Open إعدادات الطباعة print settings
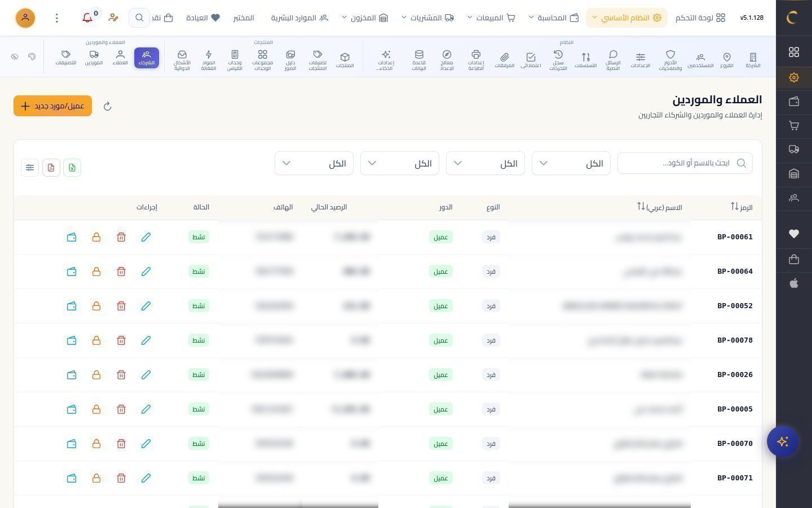The height and width of the screenshot is (508, 812). pos(476,59)
